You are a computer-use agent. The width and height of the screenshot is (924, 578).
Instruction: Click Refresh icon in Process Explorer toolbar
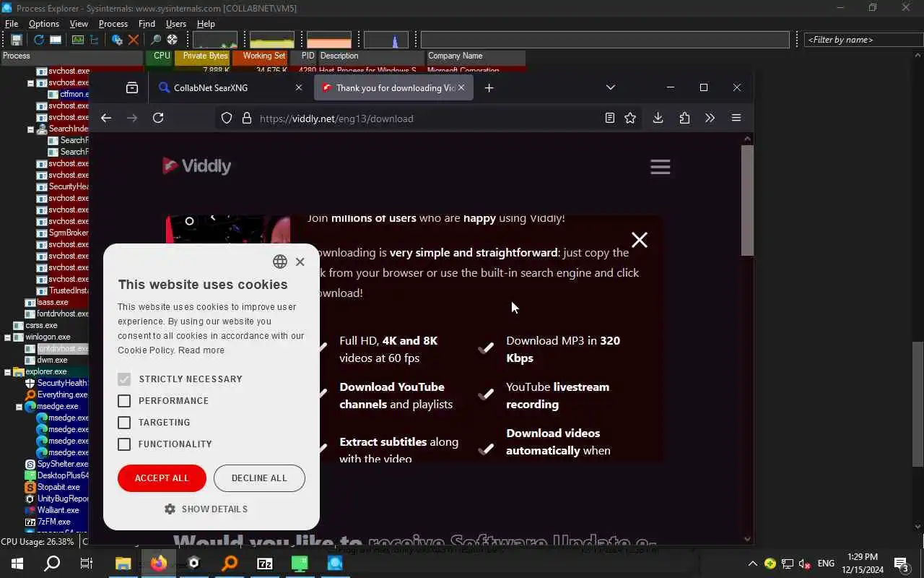pos(39,40)
